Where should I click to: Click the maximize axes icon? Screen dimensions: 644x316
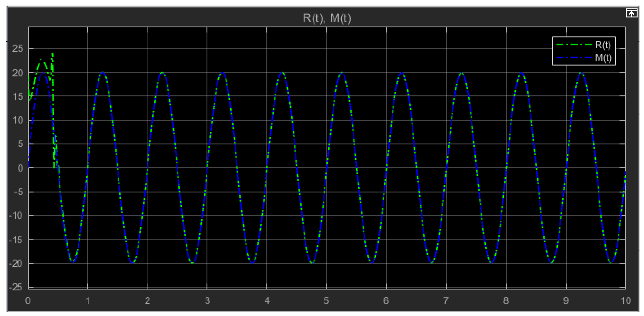631,13
